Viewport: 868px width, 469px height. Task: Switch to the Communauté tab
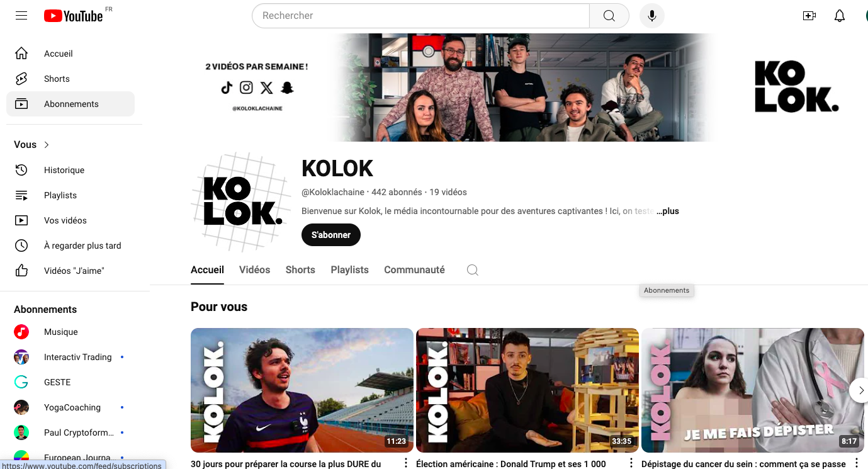414,269
